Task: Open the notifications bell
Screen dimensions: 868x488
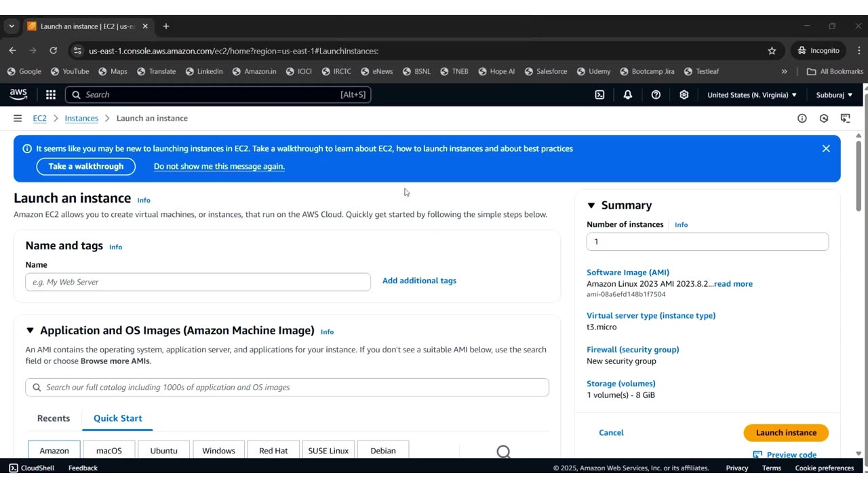Action: coord(628,95)
